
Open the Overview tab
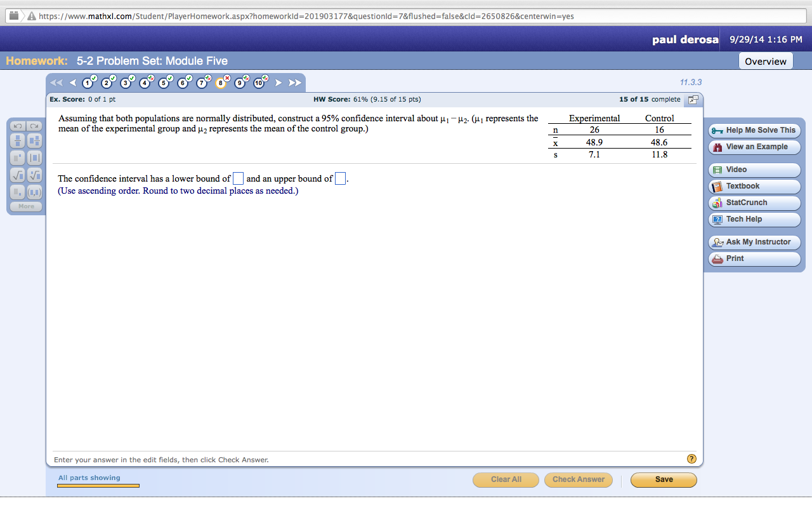click(766, 61)
